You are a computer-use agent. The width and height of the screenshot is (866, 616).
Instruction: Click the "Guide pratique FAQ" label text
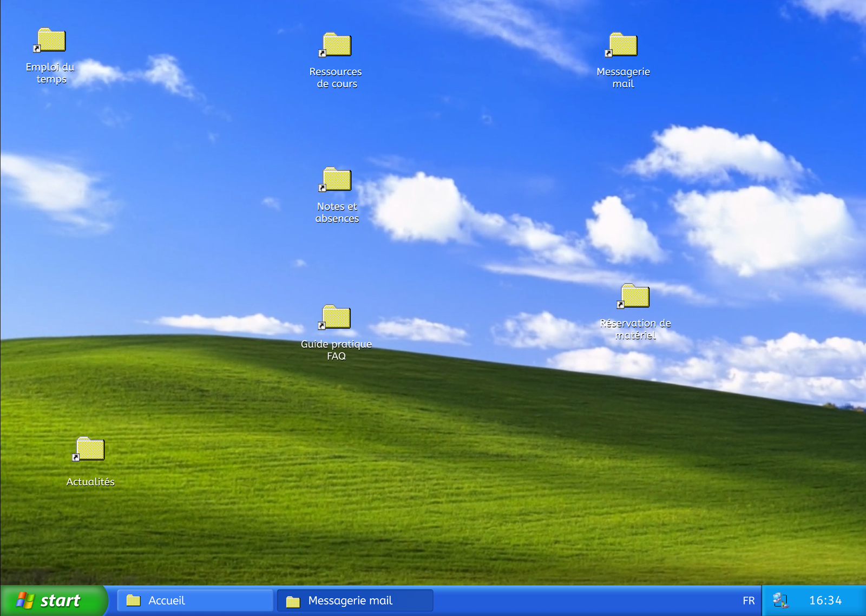pos(336,350)
